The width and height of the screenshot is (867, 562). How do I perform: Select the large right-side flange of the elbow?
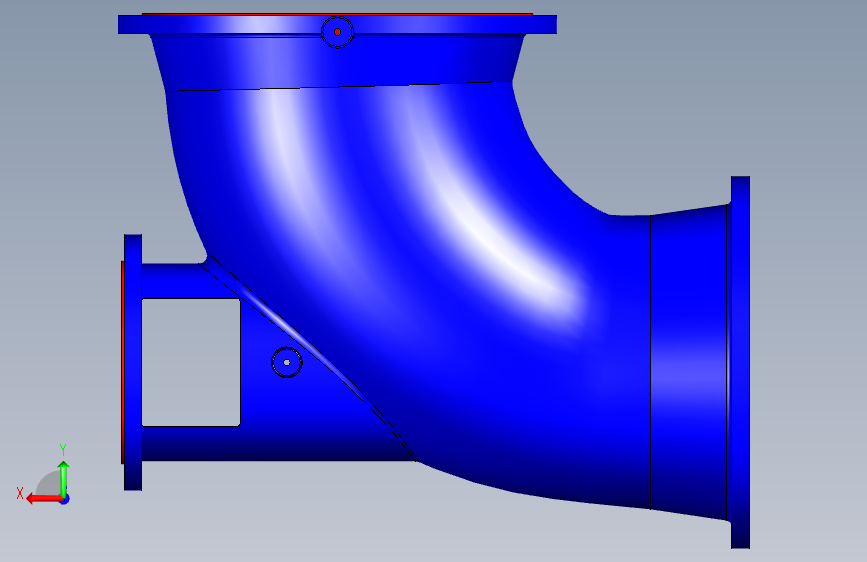coord(740,362)
